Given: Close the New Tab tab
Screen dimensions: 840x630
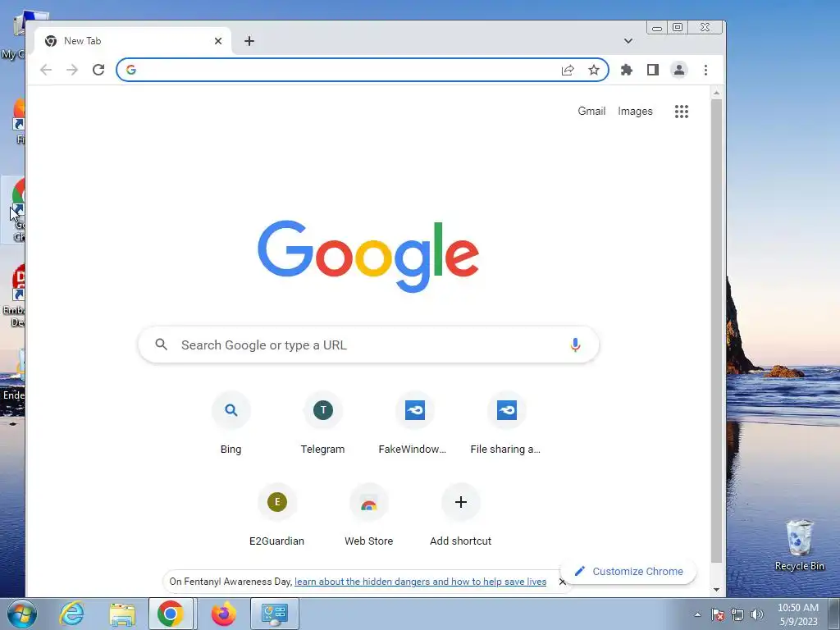Looking at the screenshot, I should point(218,41).
